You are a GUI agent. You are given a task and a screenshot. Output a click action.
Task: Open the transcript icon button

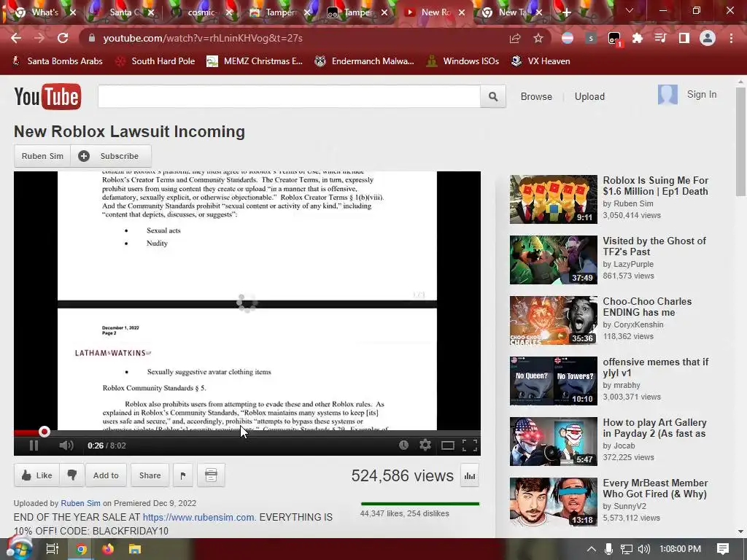click(x=211, y=475)
